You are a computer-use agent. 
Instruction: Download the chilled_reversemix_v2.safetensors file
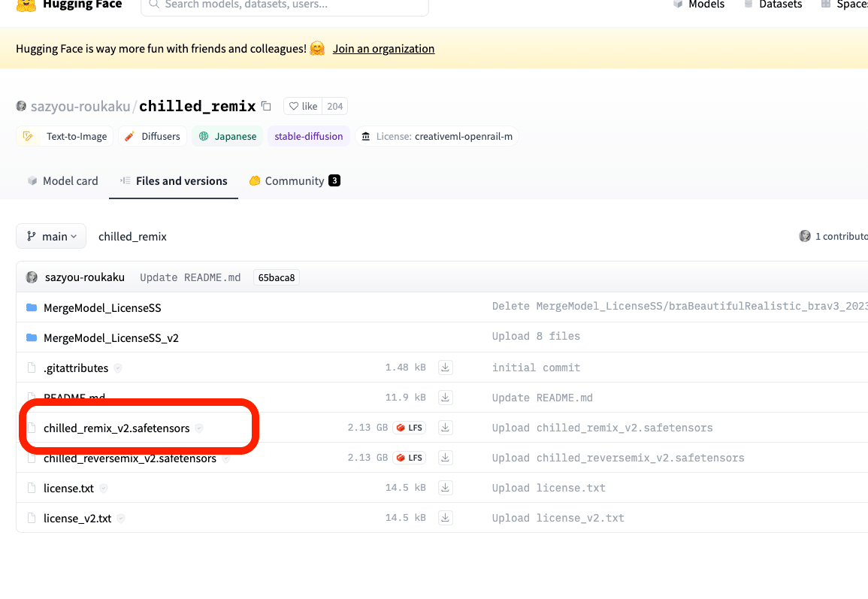[x=446, y=458]
